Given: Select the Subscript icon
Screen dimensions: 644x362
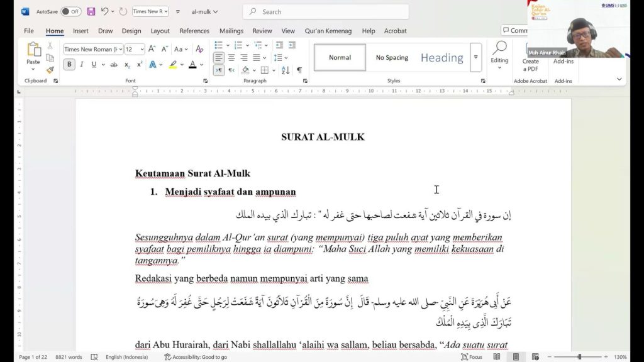Looking at the screenshot, I should (128, 64).
